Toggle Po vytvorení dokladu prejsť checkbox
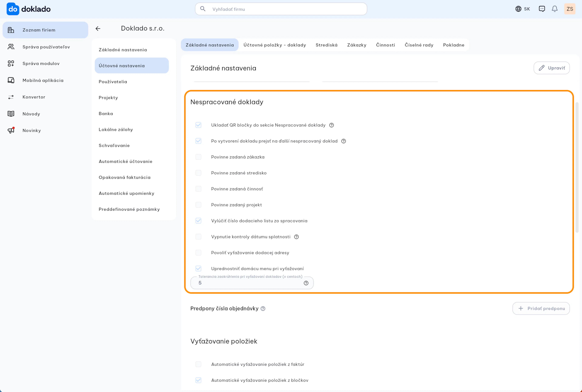Image resolution: width=582 pixels, height=392 pixels. coord(198,141)
